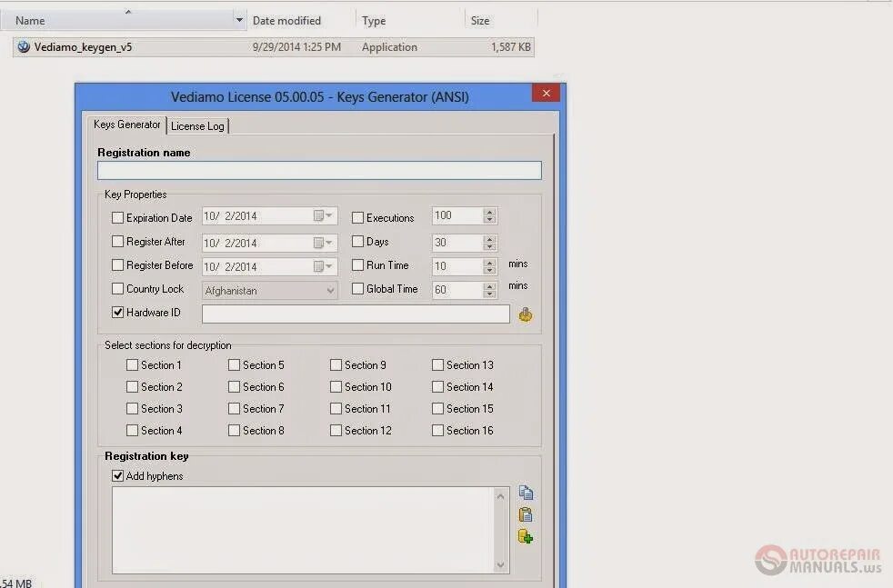Enable the Global Time checkbox
893x588 pixels.
point(357,289)
